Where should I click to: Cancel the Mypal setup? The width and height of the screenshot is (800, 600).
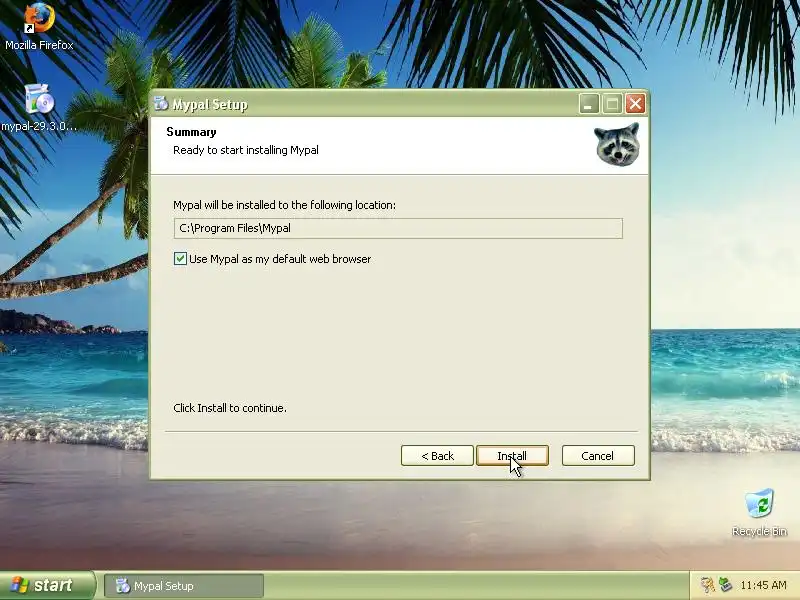(598, 456)
